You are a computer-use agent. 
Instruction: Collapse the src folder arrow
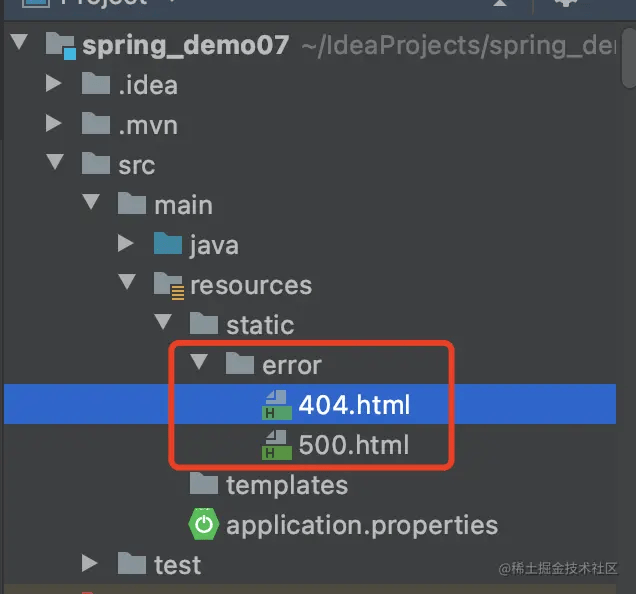(55, 165)
